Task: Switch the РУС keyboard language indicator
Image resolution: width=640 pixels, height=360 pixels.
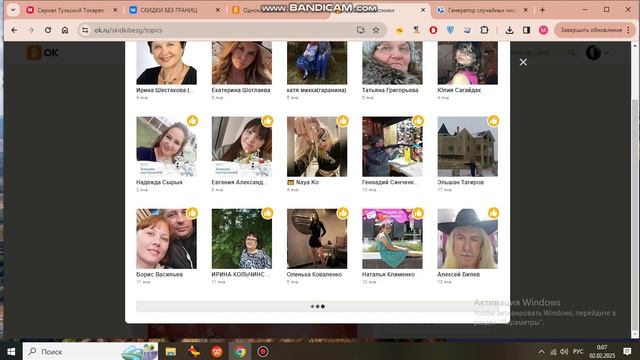Action: (x=578, y=351)
